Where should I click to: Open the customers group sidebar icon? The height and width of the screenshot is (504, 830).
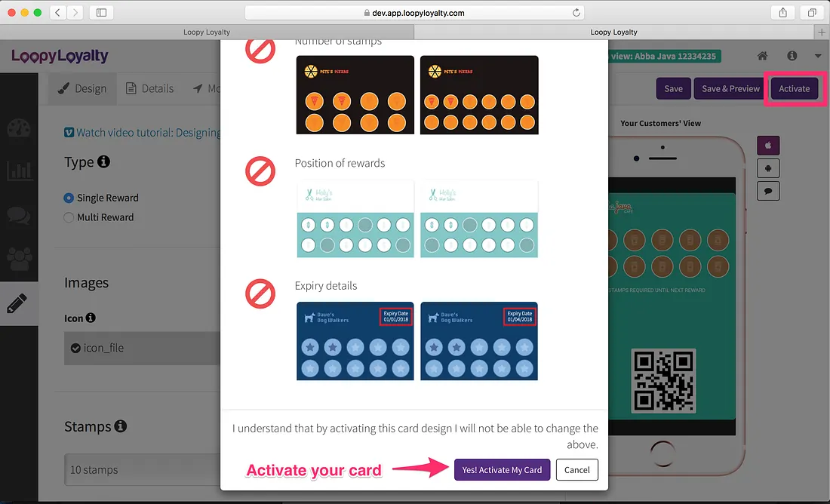19,259
